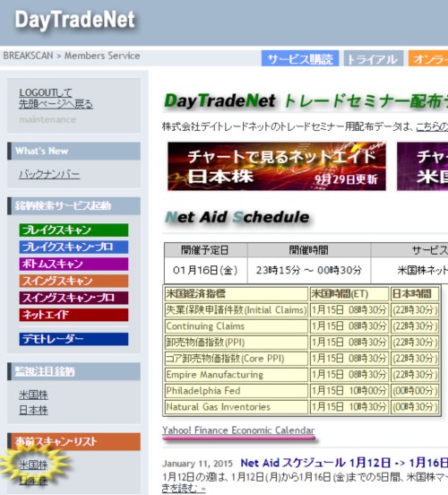
Task: Open the サービス購読 tab
Action: [x=300, y=58]
